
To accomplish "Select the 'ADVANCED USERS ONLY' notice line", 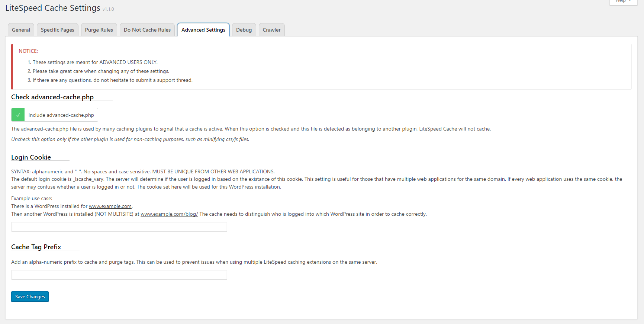I will pyautogui.click(x=95, y=62).
